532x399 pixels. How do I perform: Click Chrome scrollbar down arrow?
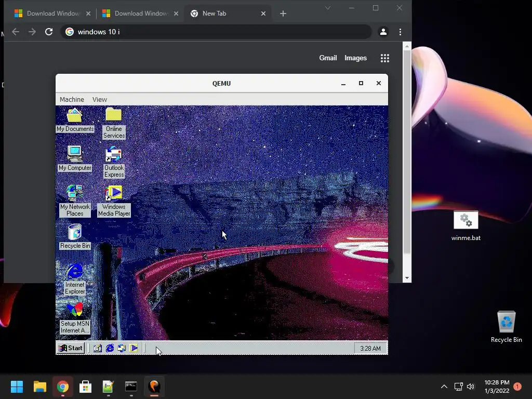(x=407, y=278)
